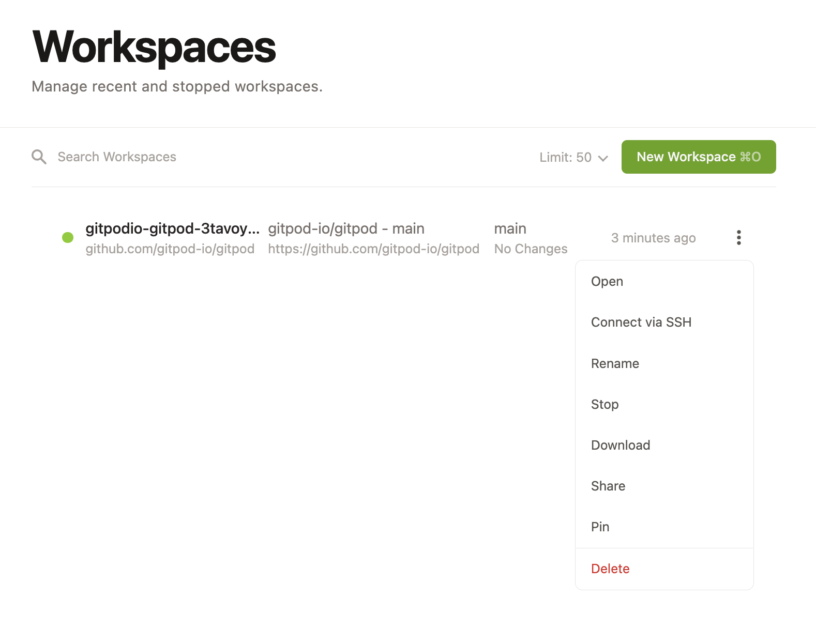Click the Manage recent and stopped workspaces subtitle
816x644 pixels.
coord(177,86)
